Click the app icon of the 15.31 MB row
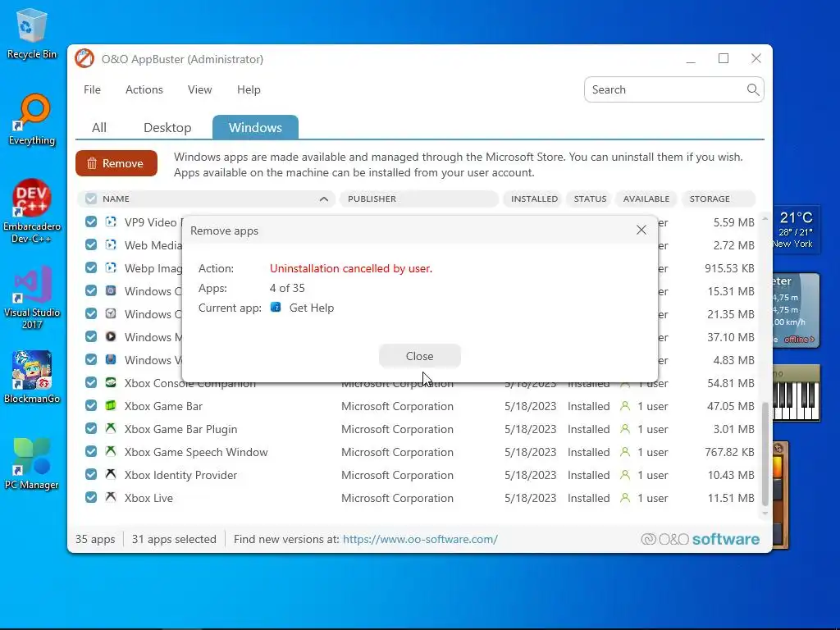Viewport: 840px width, 630px height. click(111, 291)
